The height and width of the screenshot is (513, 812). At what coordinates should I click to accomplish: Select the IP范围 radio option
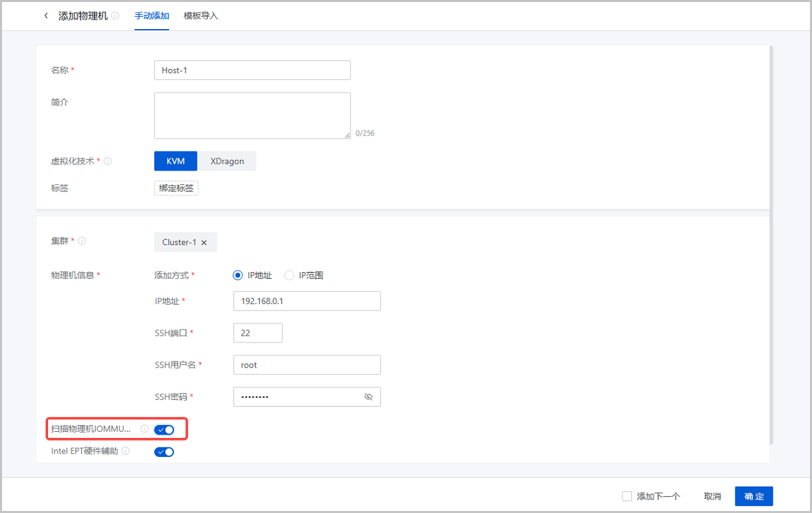point(289,275)
